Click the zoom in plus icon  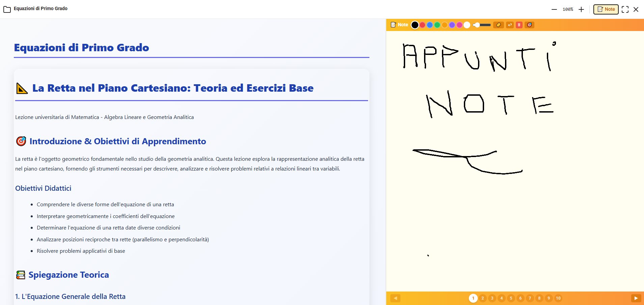(x=581, y=9)
